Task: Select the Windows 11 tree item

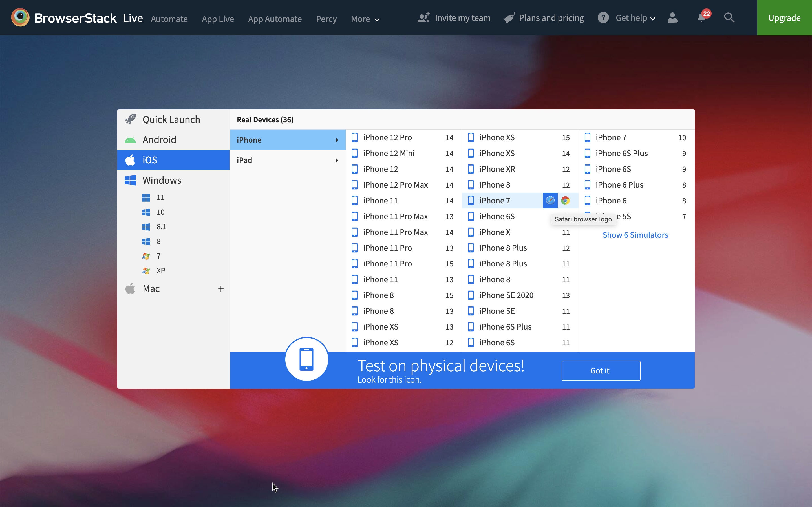Action: 161,197
